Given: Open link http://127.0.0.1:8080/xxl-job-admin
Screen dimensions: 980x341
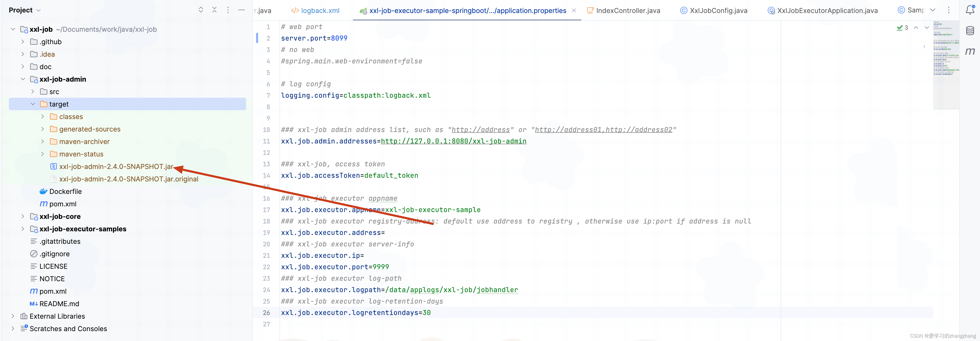Looking at the screenshot, I should click(454, 141).
